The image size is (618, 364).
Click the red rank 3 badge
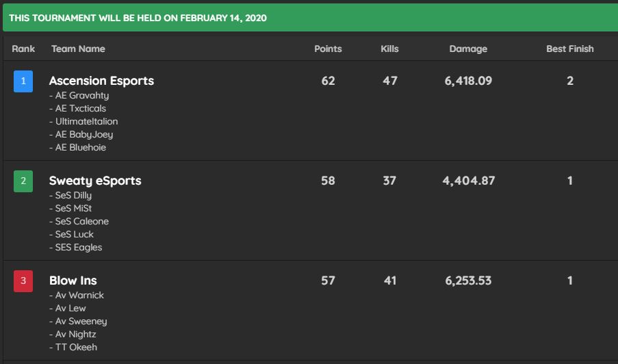[x=23, y=281]
